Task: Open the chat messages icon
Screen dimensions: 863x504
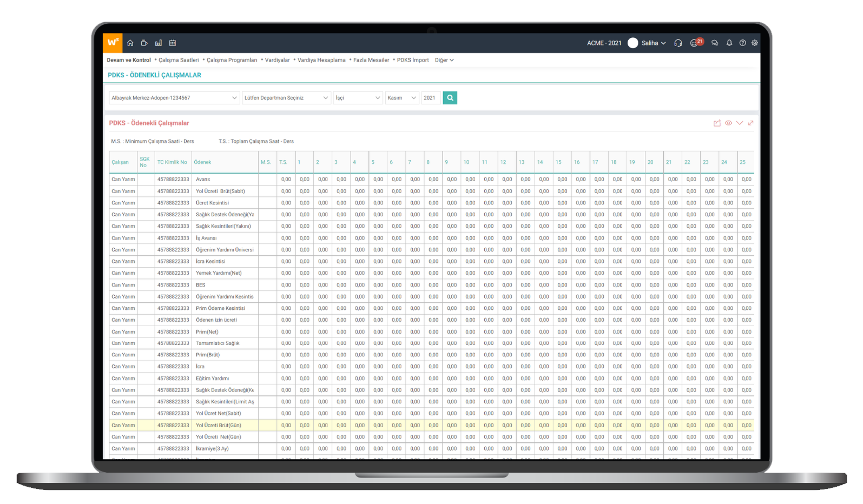Action: click(715, 43)
